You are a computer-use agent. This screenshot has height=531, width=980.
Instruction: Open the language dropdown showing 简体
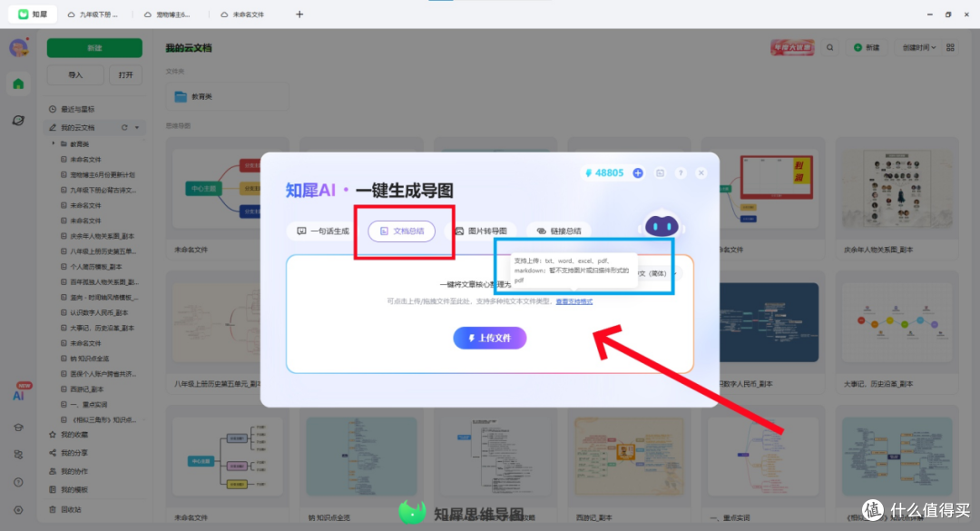tap(657, 273)
